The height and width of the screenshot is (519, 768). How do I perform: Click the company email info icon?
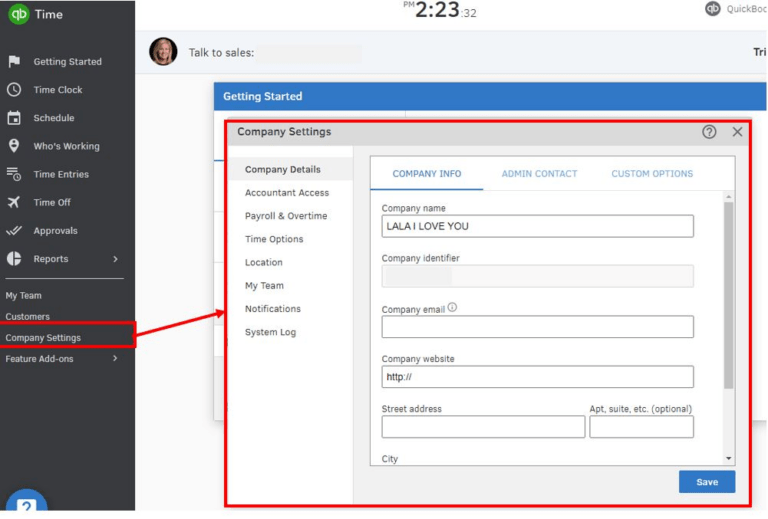click(452, 307)
